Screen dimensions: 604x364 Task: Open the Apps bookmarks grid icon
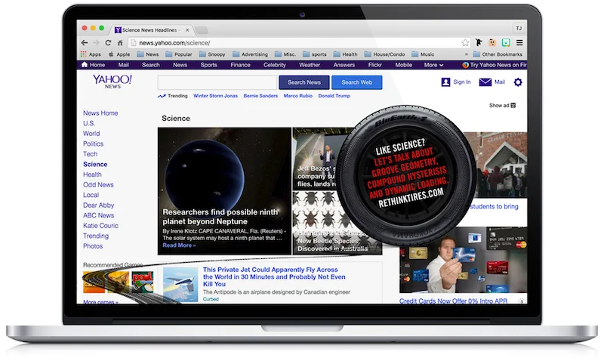83,54
